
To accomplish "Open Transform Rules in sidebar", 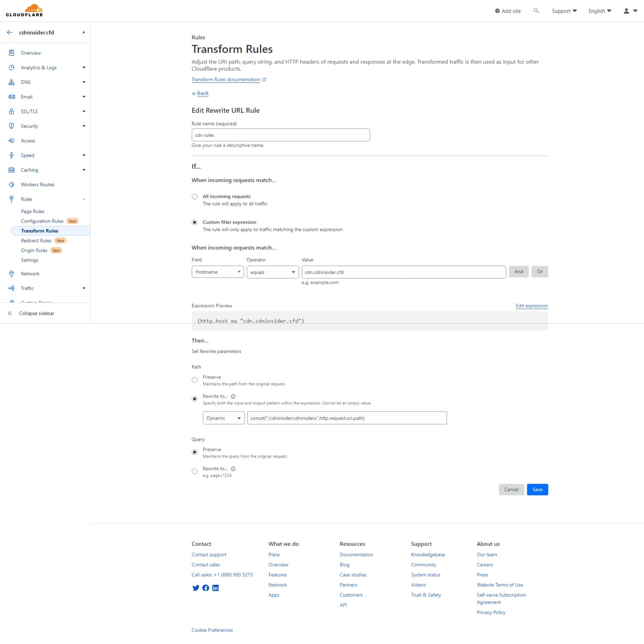I will (40, 231).
